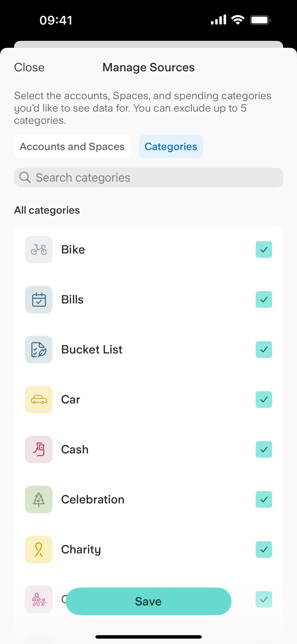Disable the Charity category checkbox
Image resolution: width=297 pixels, height=644 pixels.
(x=264, y=549)
